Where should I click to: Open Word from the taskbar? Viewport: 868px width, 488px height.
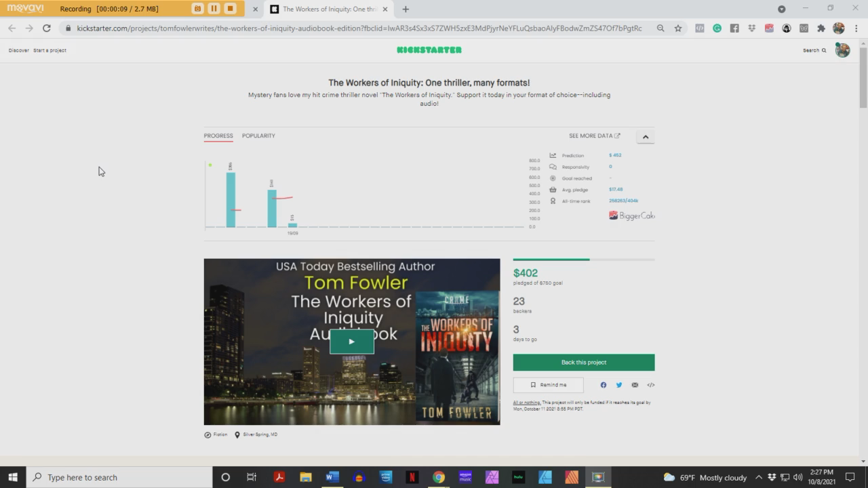(332, 477)
